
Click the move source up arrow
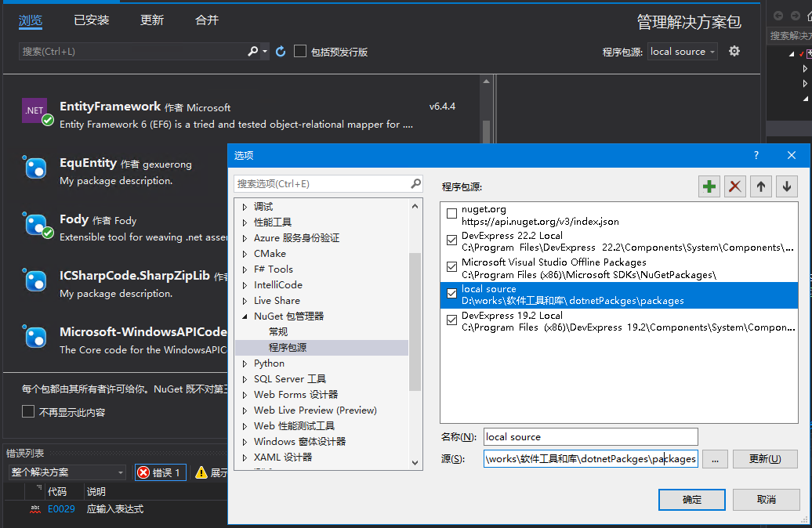[x=761, y=186]
